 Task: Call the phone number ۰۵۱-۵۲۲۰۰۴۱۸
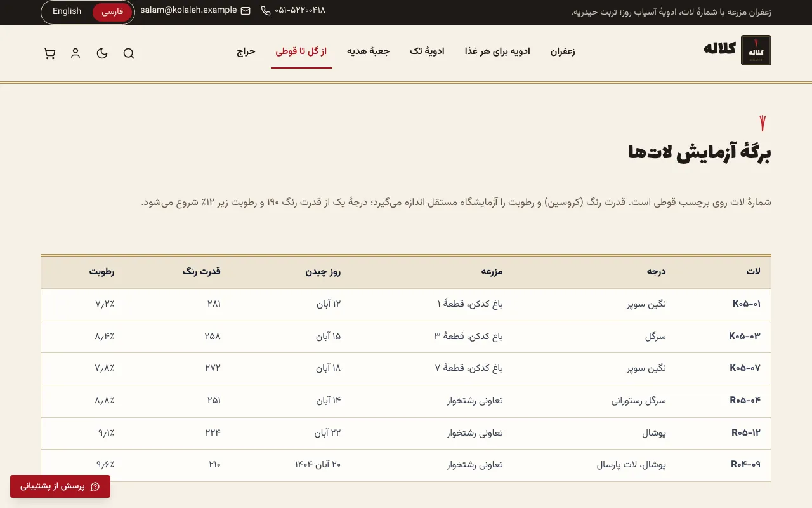pos(300,11)
